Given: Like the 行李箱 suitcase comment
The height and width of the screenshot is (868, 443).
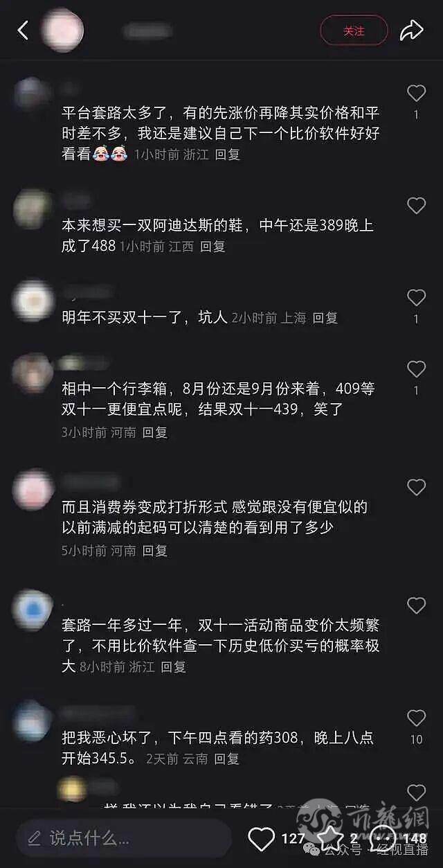Looking at the screenshot, I should [416, 369].
